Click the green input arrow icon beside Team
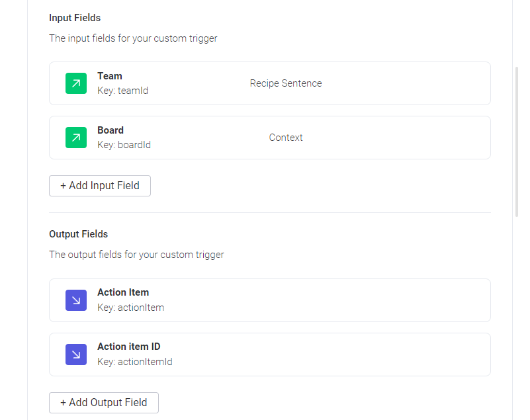 (x=76, y=83)
